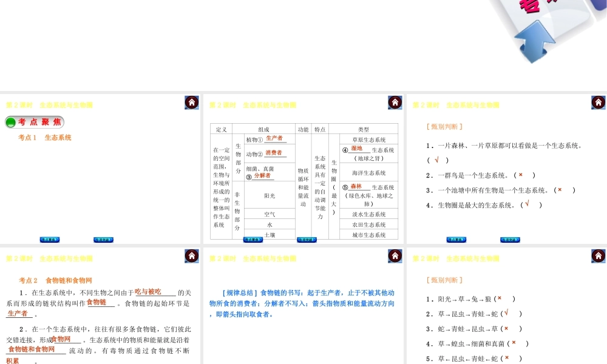
Task: Click the 类型 column header in the table
Action: (x=363, y=129)
